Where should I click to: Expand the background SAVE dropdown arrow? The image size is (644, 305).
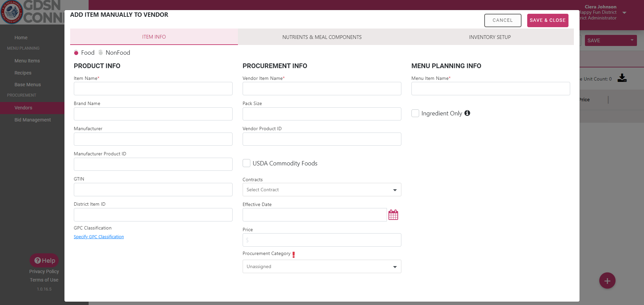pos(632,40)
